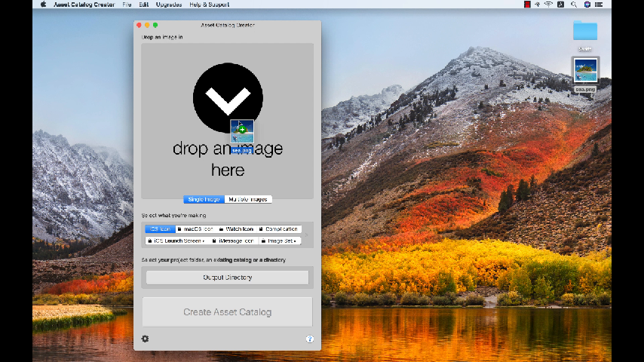Open Notification Center list icon
The image size is (644, 362).
pos(599,5)
